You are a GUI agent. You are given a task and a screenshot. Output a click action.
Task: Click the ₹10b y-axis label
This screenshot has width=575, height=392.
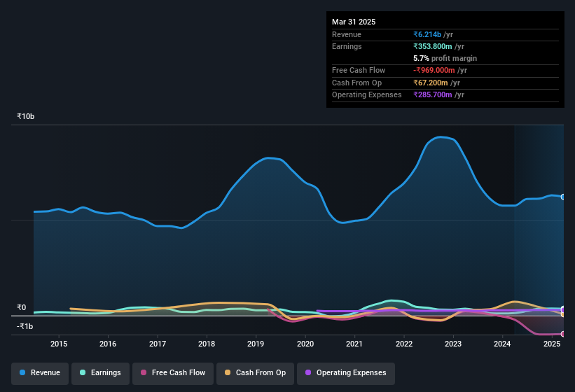[x=26, y=116]
